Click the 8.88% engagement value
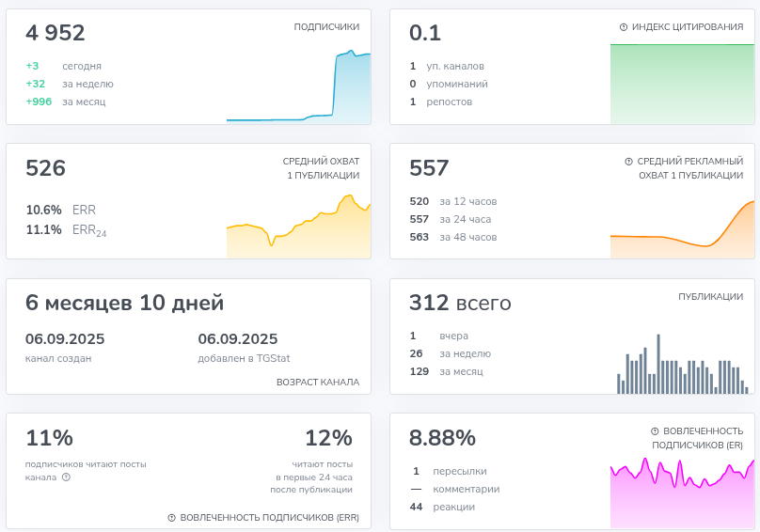This screenshot has width=760, height=532. pos(442,437)
